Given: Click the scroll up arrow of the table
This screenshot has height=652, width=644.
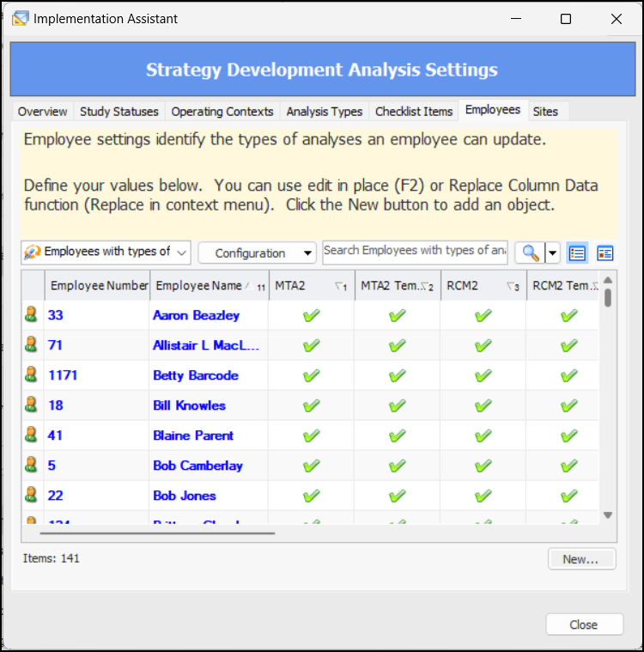Looking at the screenshot, I should (608, 280).
